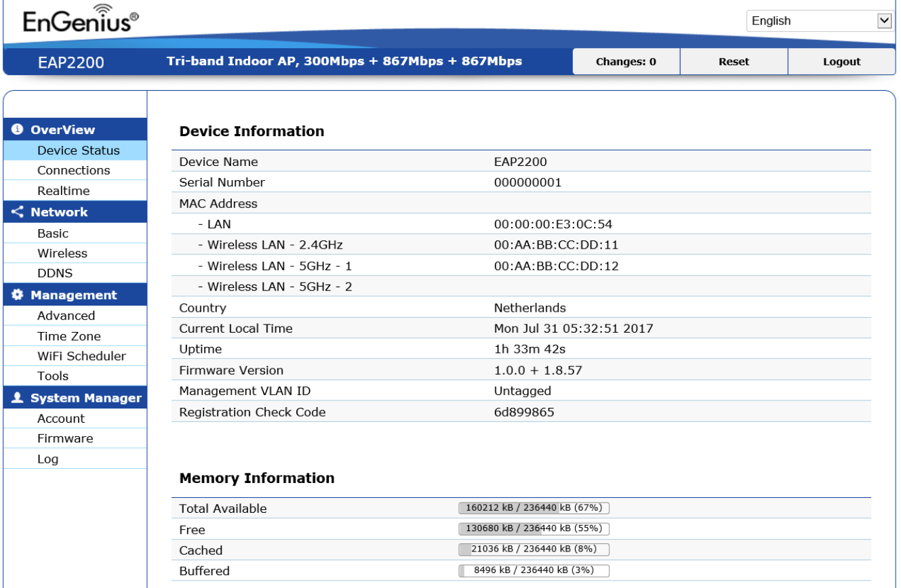The width and height of the screenshot is (901, 588).
Task: Click the Device Information heading
Action: pos(252,131)
